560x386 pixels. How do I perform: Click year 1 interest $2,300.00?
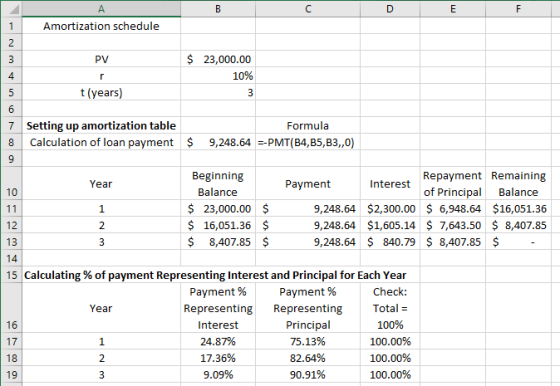coord(390,209)
